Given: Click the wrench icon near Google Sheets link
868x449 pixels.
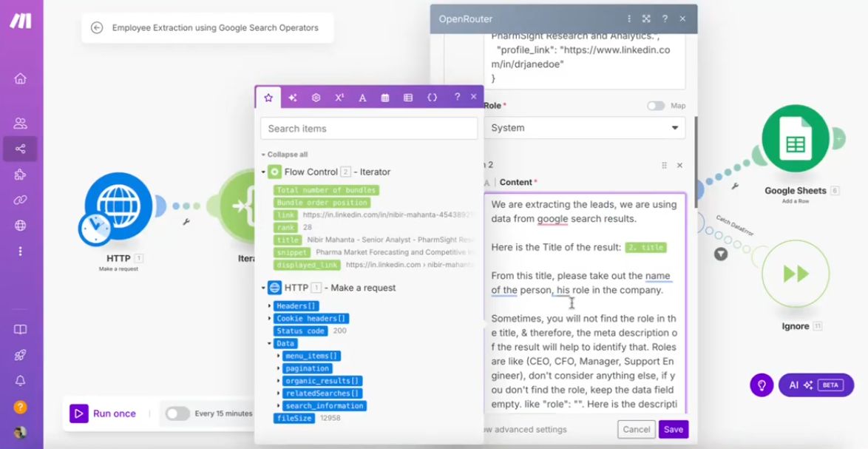Looking at the screenshot, I should click(x=735, y=186).
